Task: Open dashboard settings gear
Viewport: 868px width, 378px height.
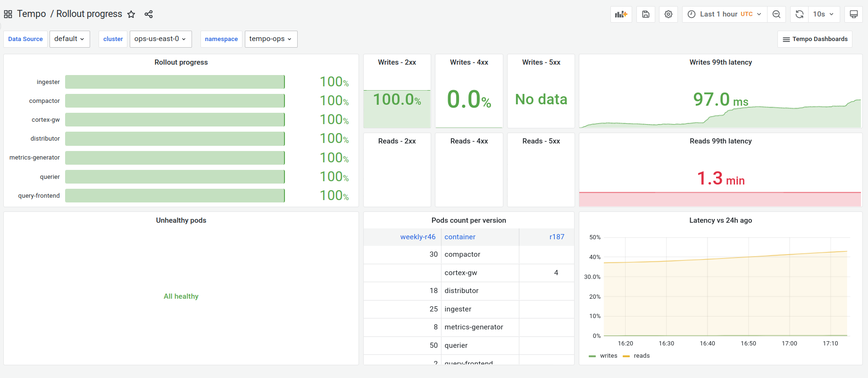Action: click(668, 14)
